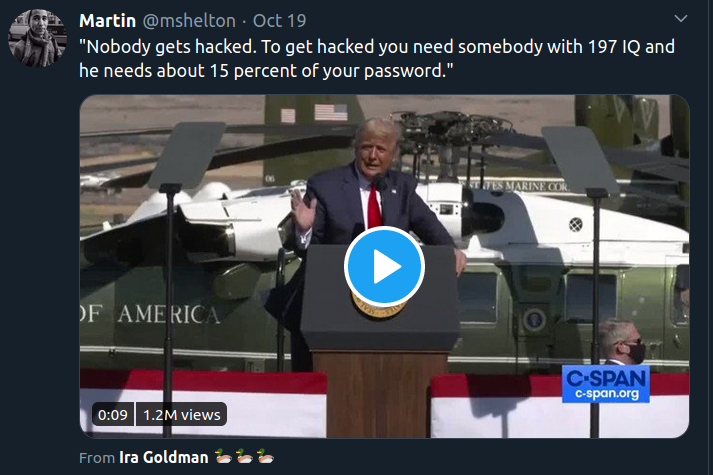713x475 pixels.
Task: Open the Martin display name profile link
Action: pos(107,20)
